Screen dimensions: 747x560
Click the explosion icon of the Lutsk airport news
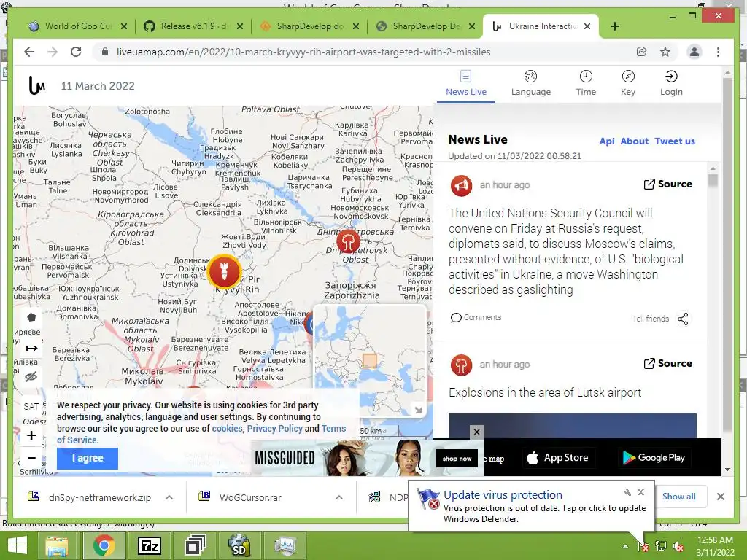click(x=461, y=365)
